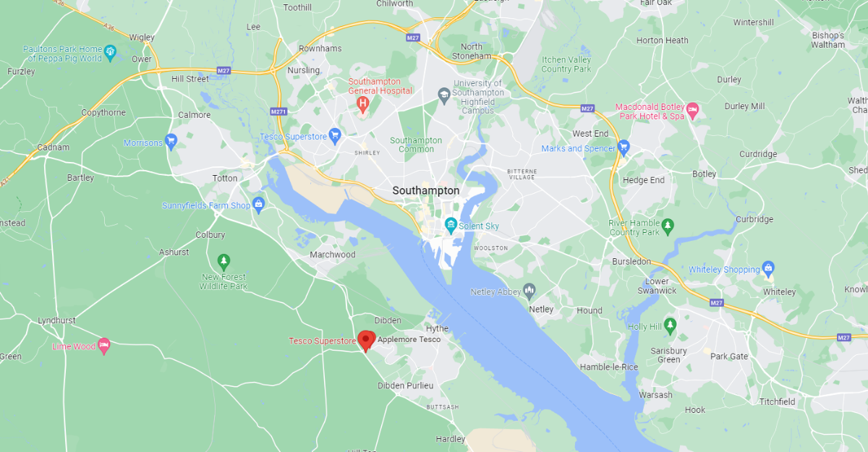868x452 pixels.
Task: Click the Itchen Valley Country Park label
Action: tap(566, 64)
